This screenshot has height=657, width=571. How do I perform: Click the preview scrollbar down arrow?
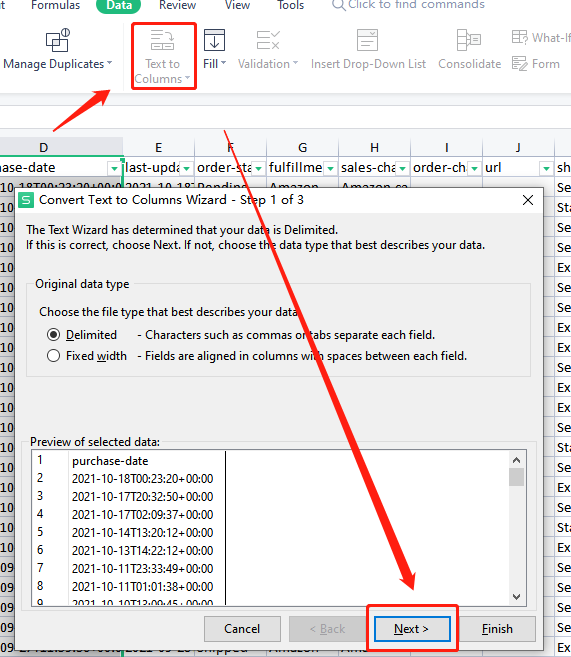(517, 597)
